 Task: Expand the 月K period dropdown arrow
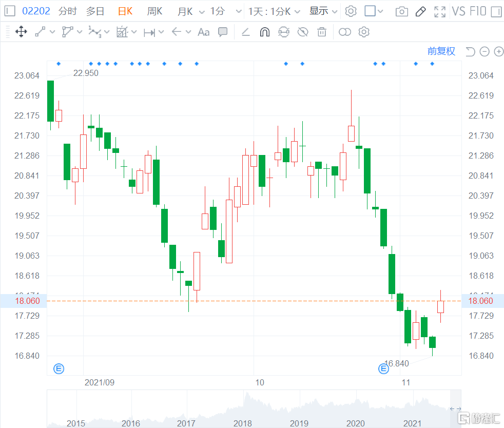click(x=201, y=11)
